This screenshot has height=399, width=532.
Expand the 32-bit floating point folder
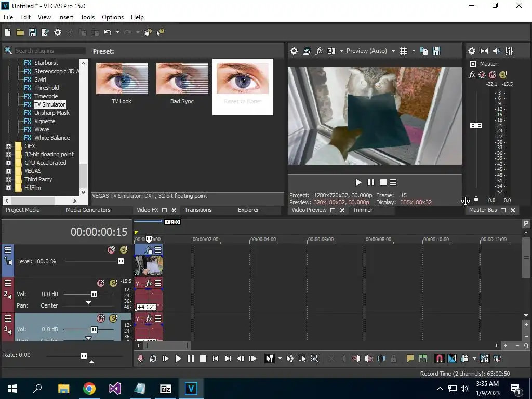tap(8, 154)
